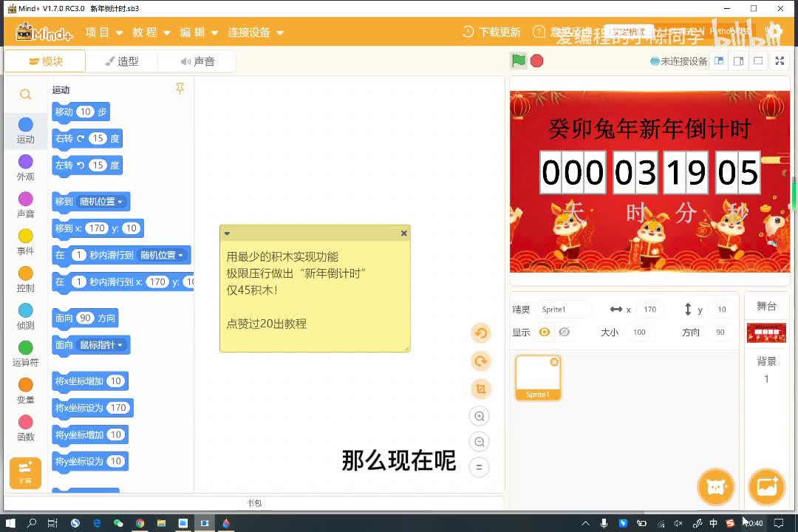Image resolution: width=798 pixels, height=532 pixels.
Task: Redo workspace action
Action: coord(480,361)
